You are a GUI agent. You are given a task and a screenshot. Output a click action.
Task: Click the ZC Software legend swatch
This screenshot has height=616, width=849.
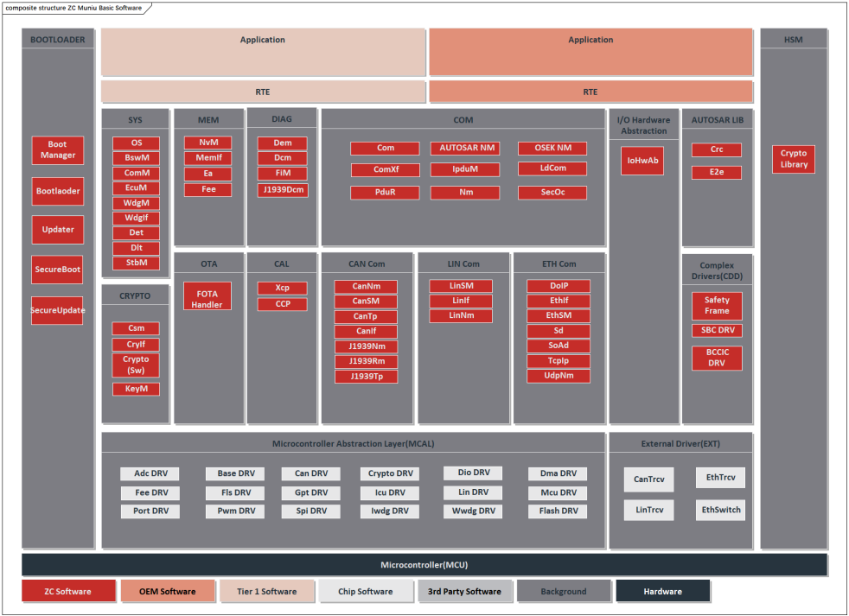[68, 592]
